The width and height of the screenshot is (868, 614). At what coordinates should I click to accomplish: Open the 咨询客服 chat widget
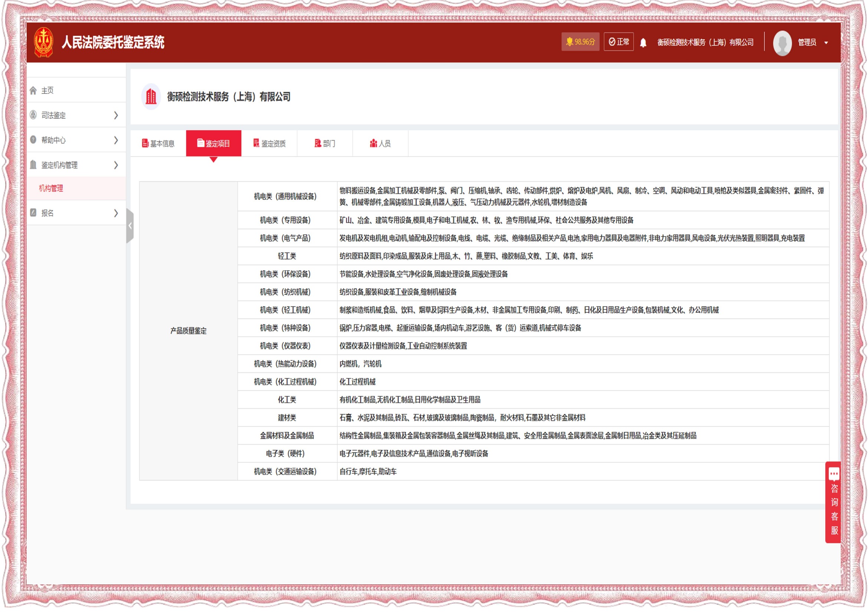coord(834,503)
